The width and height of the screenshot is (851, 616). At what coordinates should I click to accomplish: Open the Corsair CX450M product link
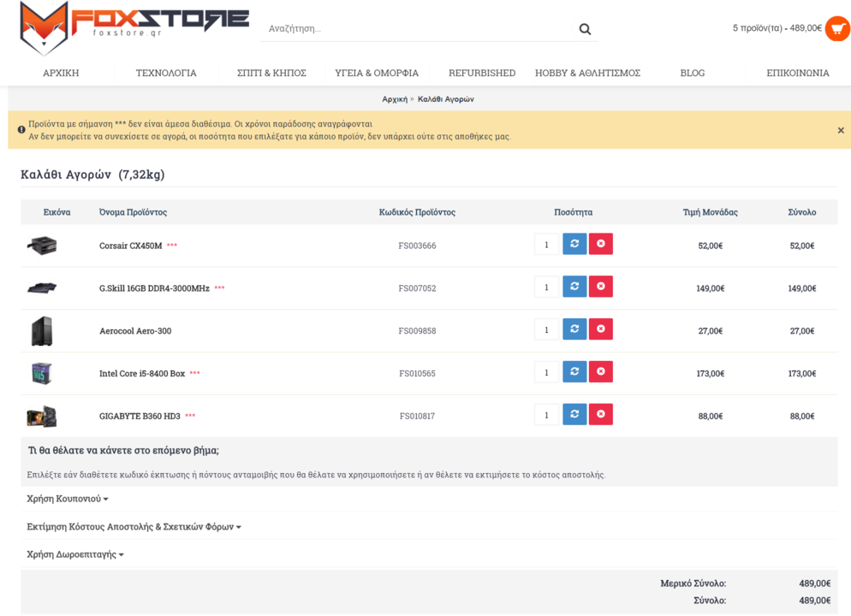pos(131,246)
